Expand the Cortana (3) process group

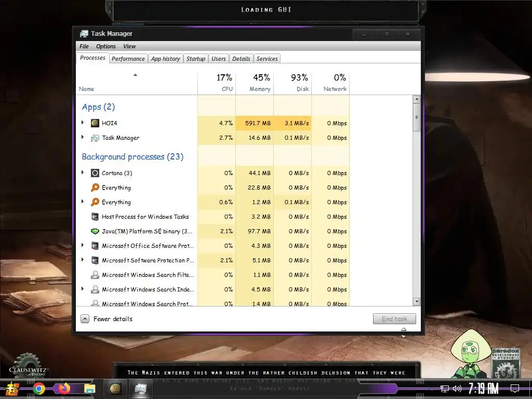pos(83,172)
